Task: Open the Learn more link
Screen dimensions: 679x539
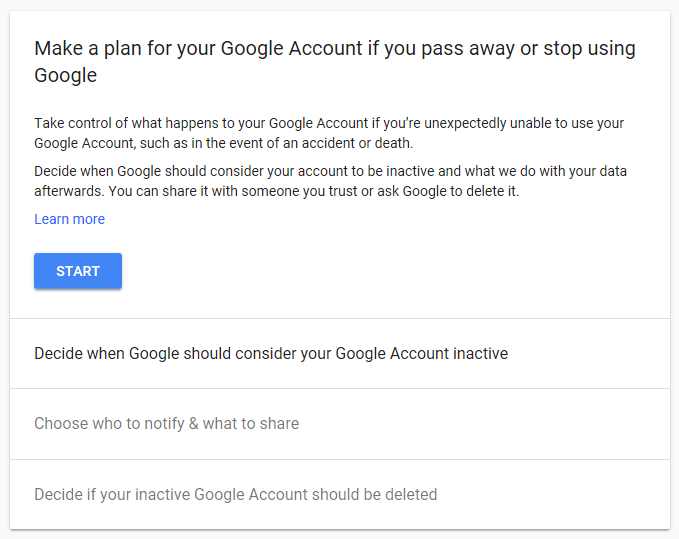Action: tap(69, 219)
